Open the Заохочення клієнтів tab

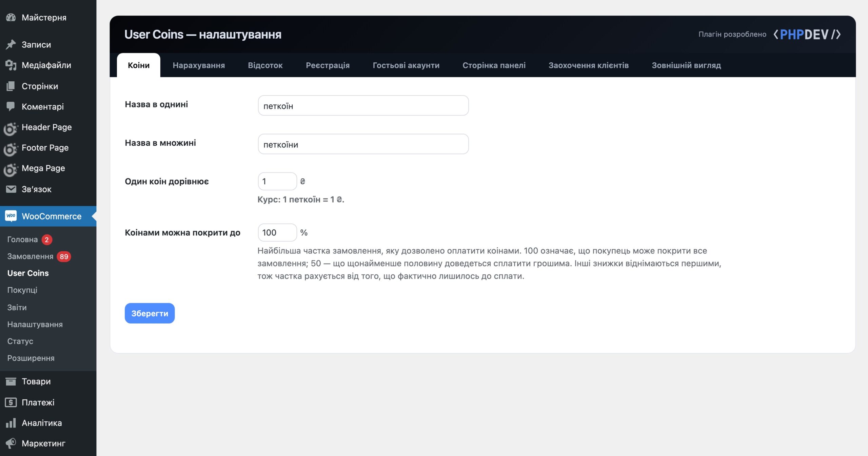589,65
